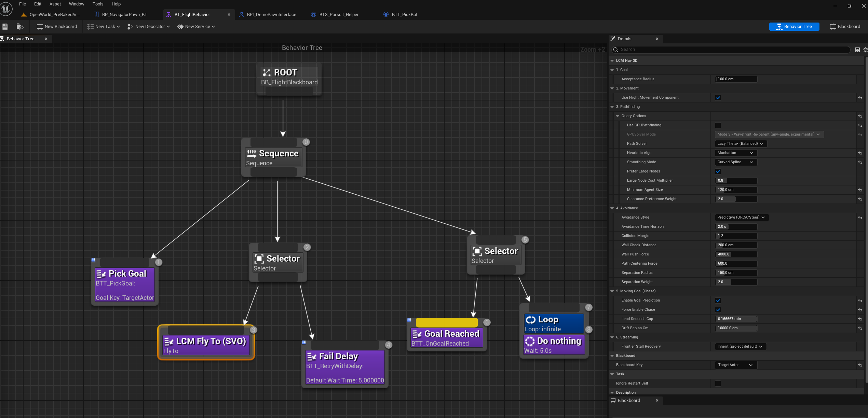868x418 pixels.
Task: Reset Clearance Preference Weight to default
Action: tap(860, 199)
